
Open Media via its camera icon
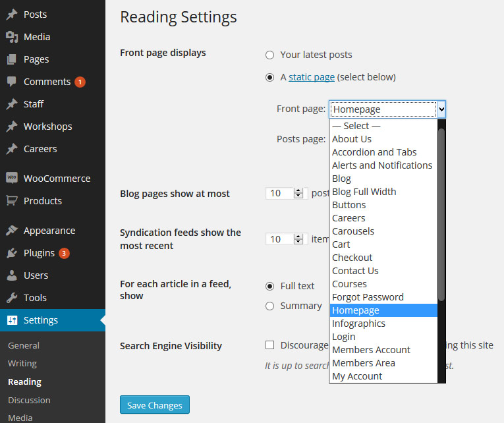coord(12,37)
